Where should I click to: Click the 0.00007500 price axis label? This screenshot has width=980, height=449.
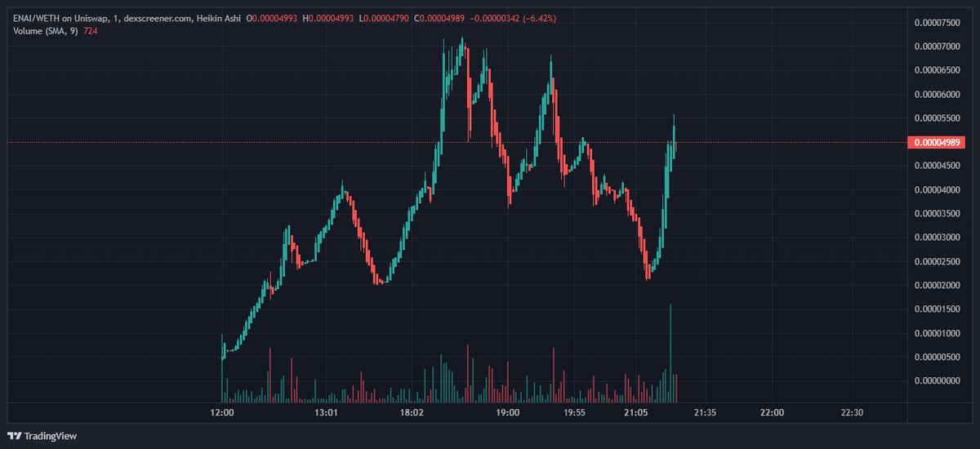pos(937,22)
